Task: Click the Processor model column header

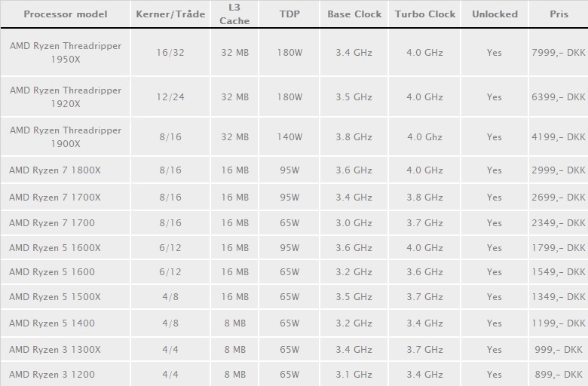Action: pos(66,14)
